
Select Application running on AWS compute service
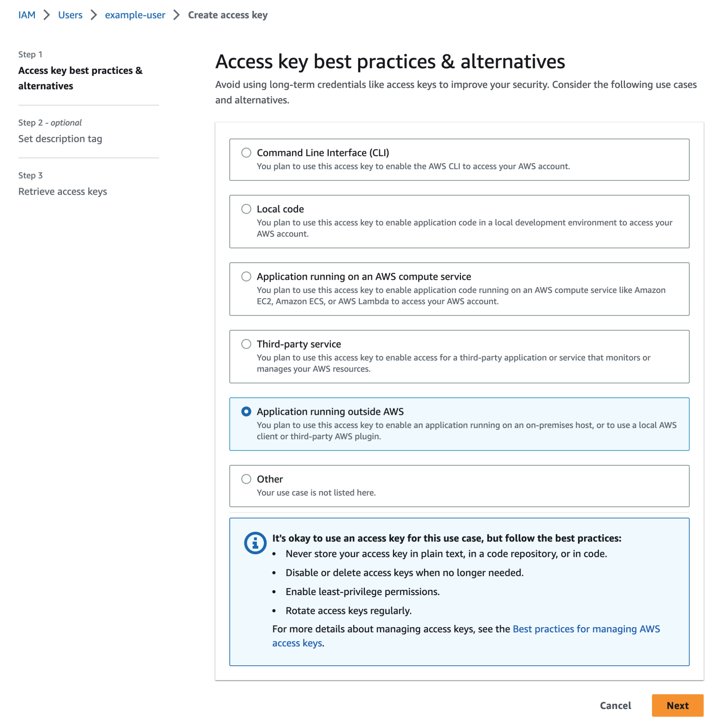click(x=246, y=276)
